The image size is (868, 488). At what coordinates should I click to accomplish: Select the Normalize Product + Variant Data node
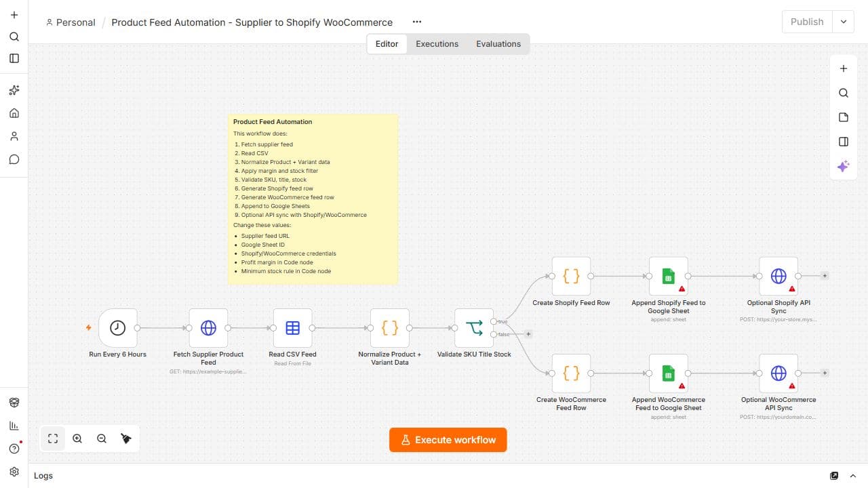390,328
